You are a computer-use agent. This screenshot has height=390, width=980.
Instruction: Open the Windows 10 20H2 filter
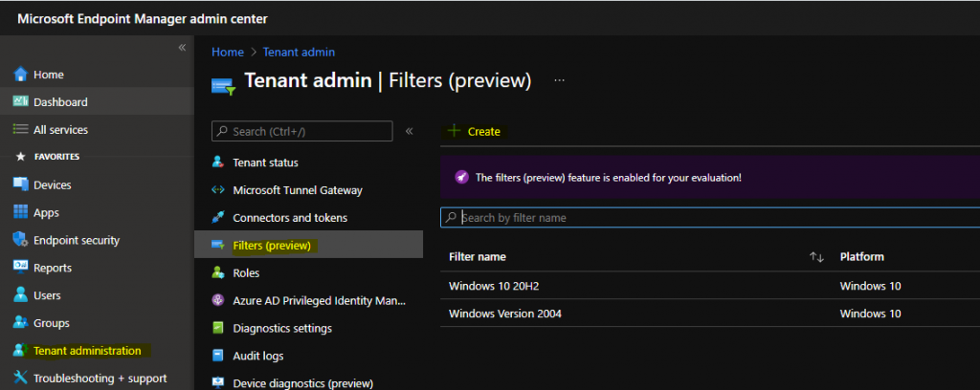coord(494,286)
